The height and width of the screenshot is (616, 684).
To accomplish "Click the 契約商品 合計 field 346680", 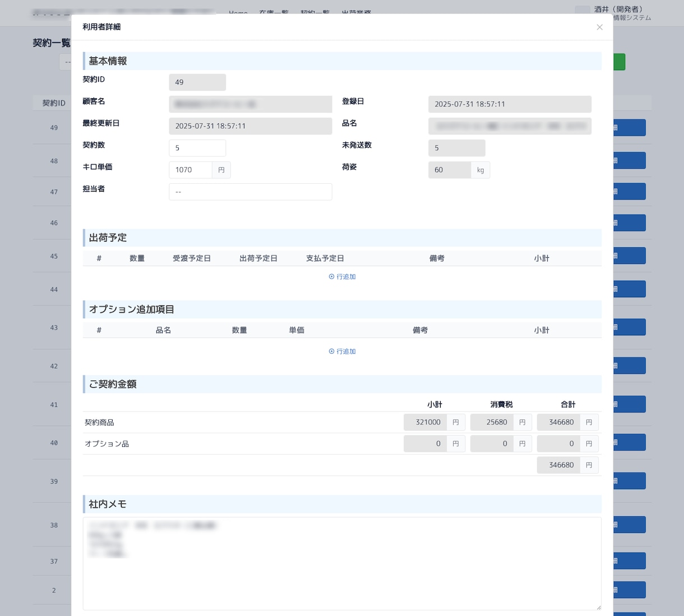I will (558, 422).
